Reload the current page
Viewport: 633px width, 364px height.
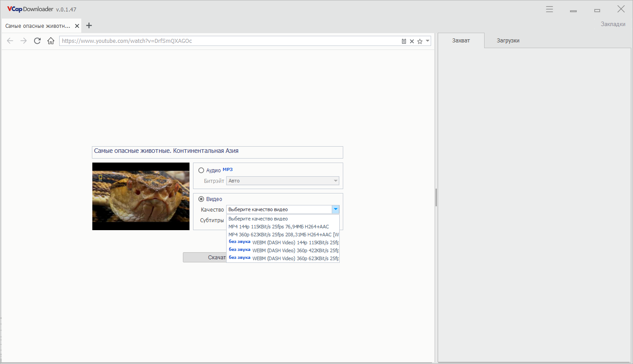38,41
